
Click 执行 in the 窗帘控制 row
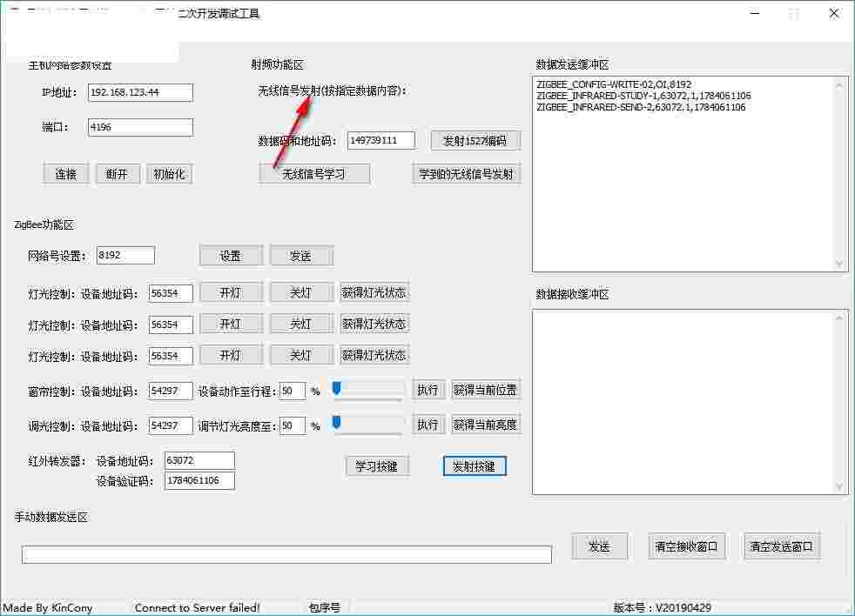tap(427, 391)
